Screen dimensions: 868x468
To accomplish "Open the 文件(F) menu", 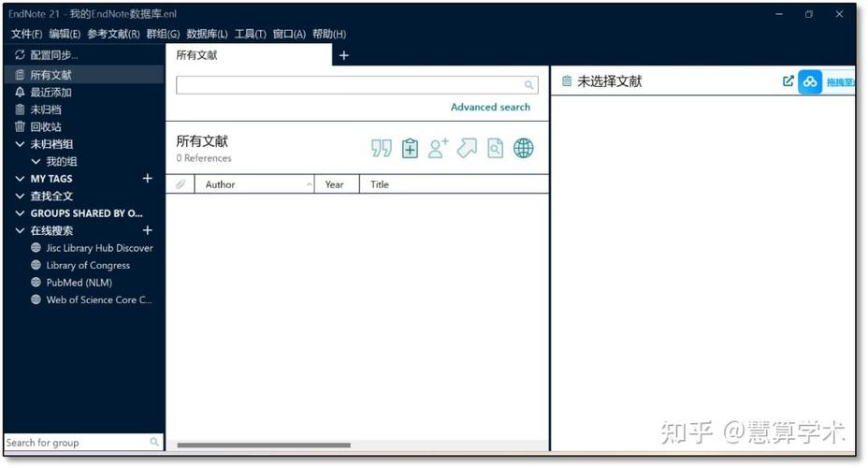I will 26,34.
